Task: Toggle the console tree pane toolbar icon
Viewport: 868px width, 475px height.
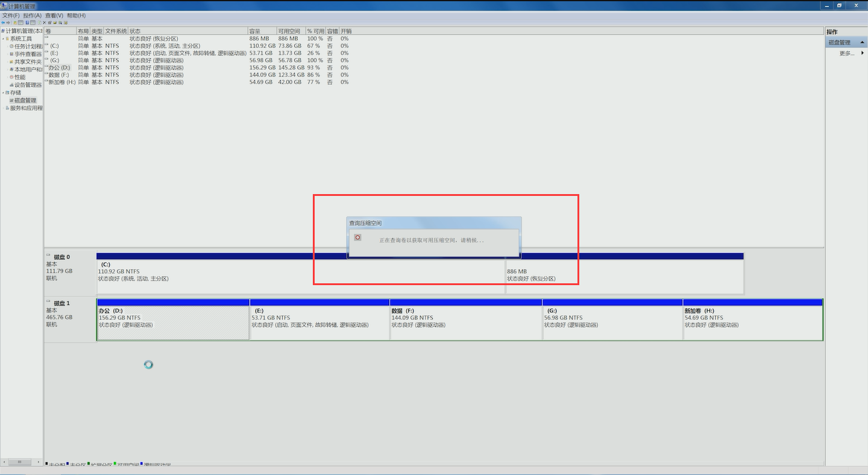Action: (20, 22)
